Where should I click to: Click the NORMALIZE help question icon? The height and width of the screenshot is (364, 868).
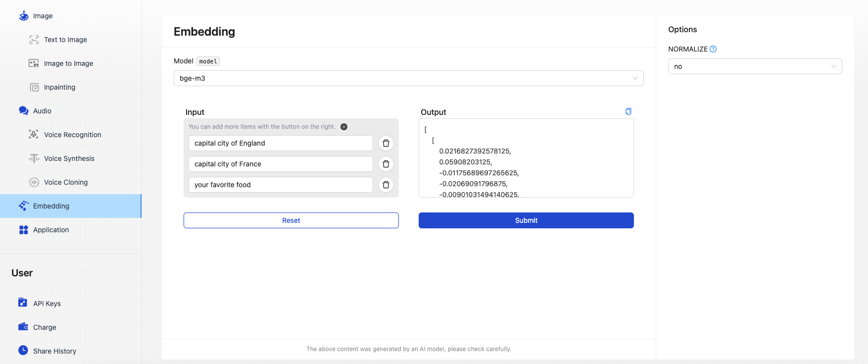click(x=713, y=49)
